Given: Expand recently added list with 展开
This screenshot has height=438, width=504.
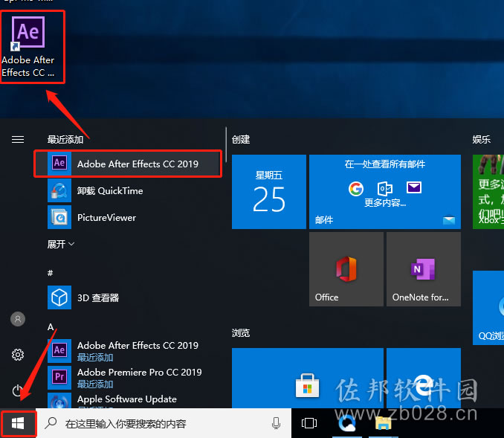Looking at the screenshot, I should [x=61, y=244].
